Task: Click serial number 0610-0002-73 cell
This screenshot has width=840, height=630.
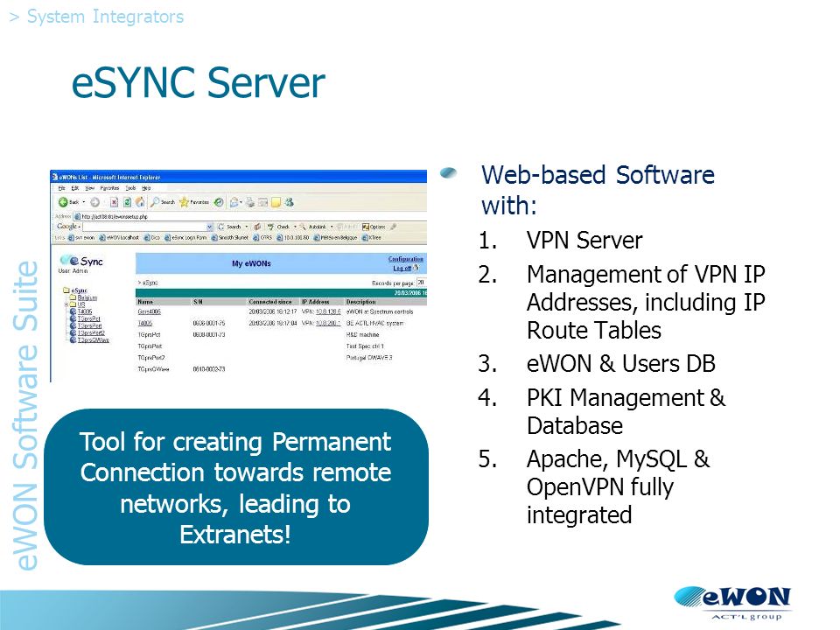Action: [209, 369]
